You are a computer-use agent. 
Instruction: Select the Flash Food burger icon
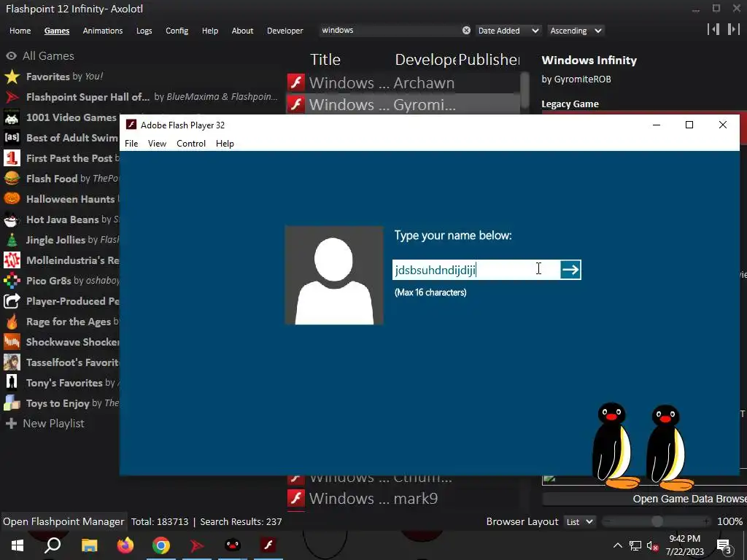click(12, 179)
